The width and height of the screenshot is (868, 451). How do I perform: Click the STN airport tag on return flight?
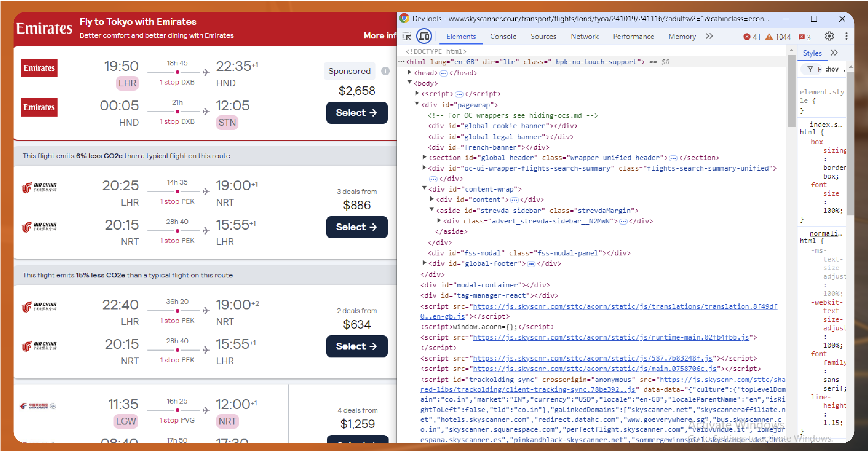pyautogui.click(x=227, y=123)
